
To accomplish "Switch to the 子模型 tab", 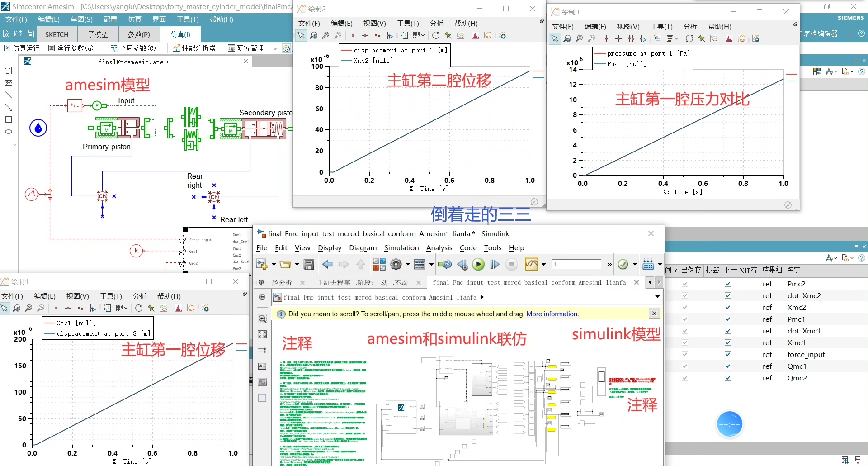I will (x=98, y=34).
